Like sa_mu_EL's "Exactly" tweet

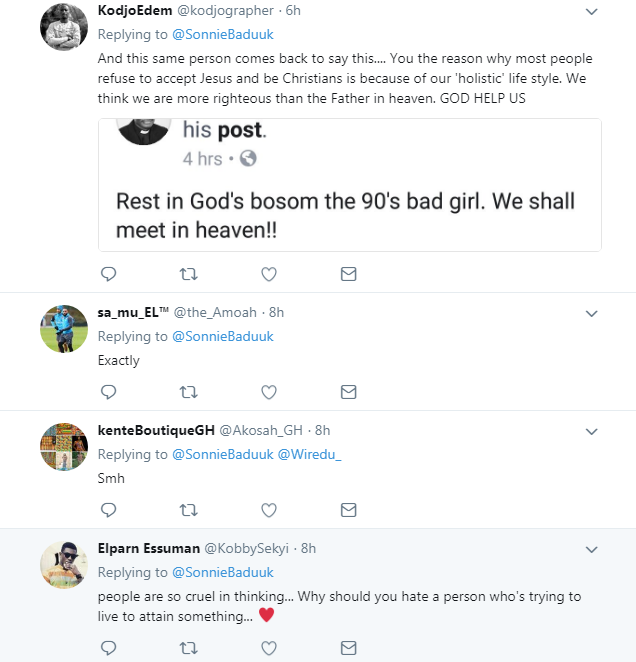click(x=268, y=392)
